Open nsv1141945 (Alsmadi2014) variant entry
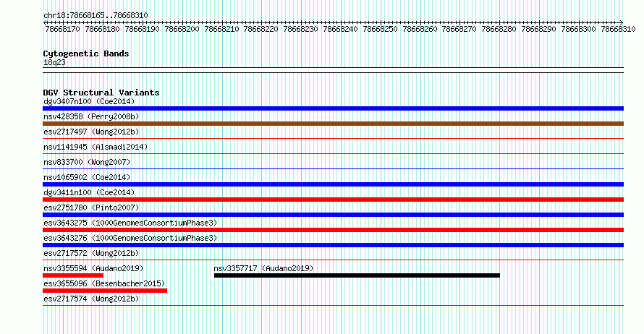 click(96, 147)
